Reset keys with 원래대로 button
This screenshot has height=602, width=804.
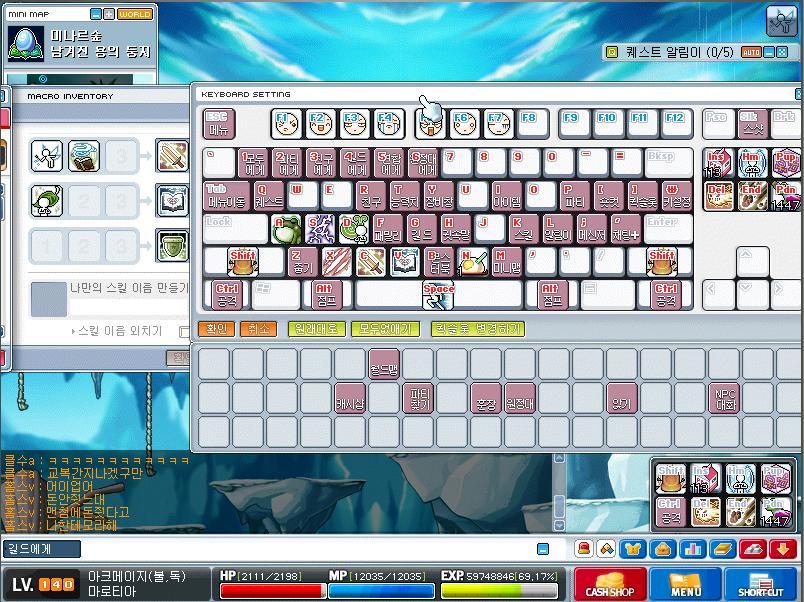point(316,329)
